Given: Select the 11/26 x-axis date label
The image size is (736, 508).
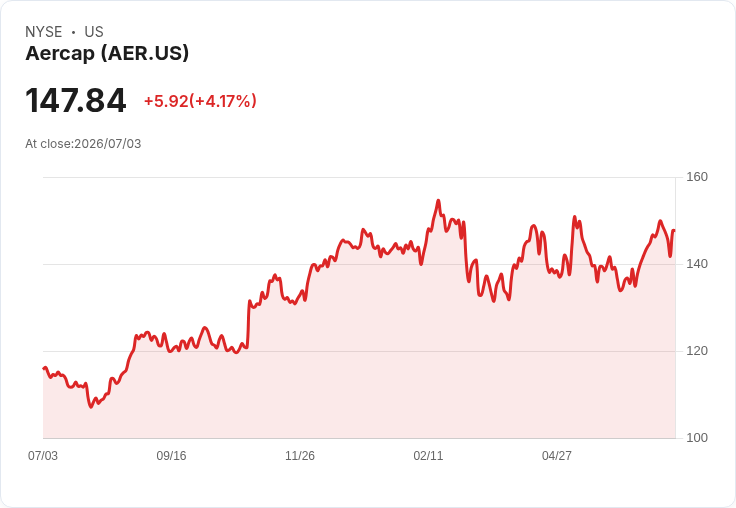Looking at the screenshot, I should coord(300,455).
